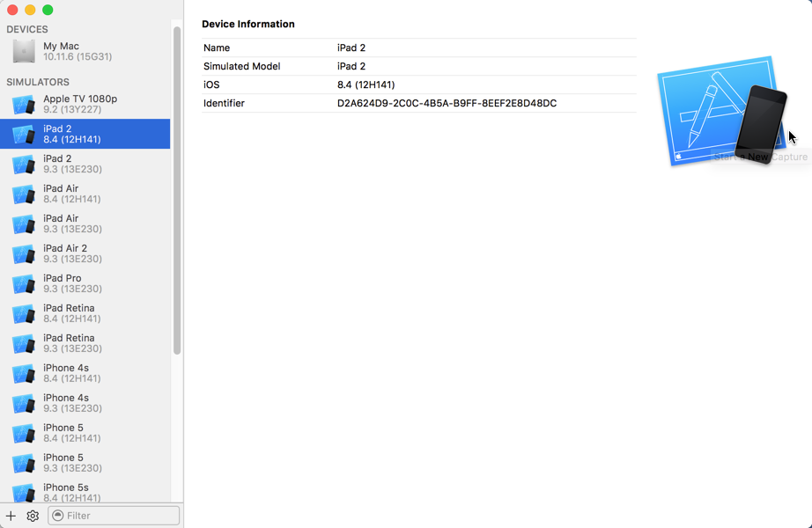Click the My Mac computer icon

(24, 51)
